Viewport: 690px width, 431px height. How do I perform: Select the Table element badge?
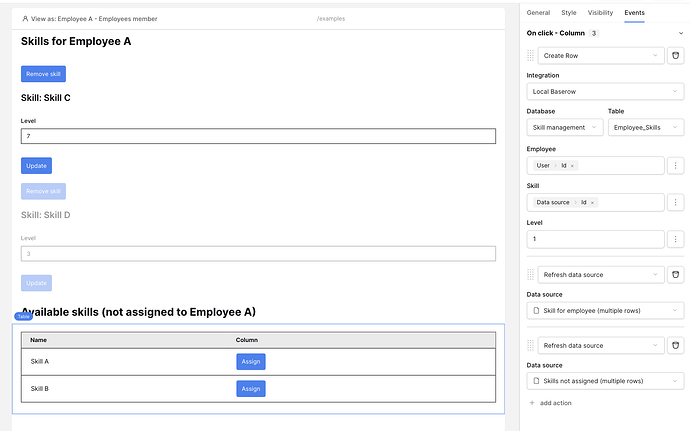(x=23, y=316)
